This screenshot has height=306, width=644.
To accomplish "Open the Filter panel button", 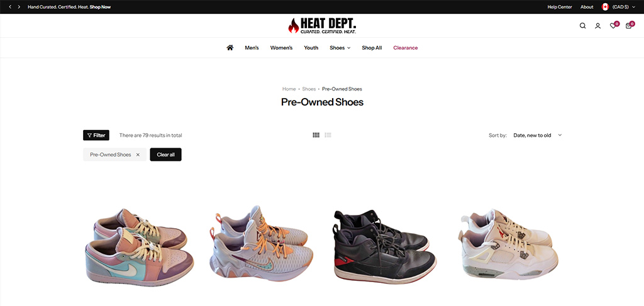I will click(x=96, y=135).
